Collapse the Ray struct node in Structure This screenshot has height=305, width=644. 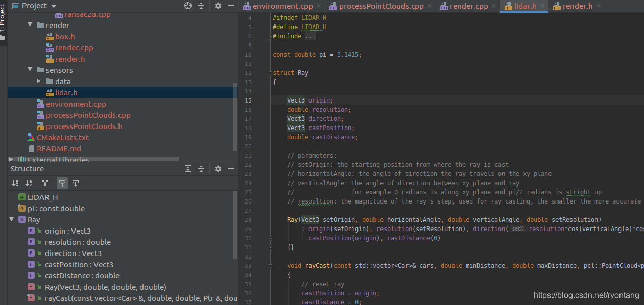pos(12,219)
